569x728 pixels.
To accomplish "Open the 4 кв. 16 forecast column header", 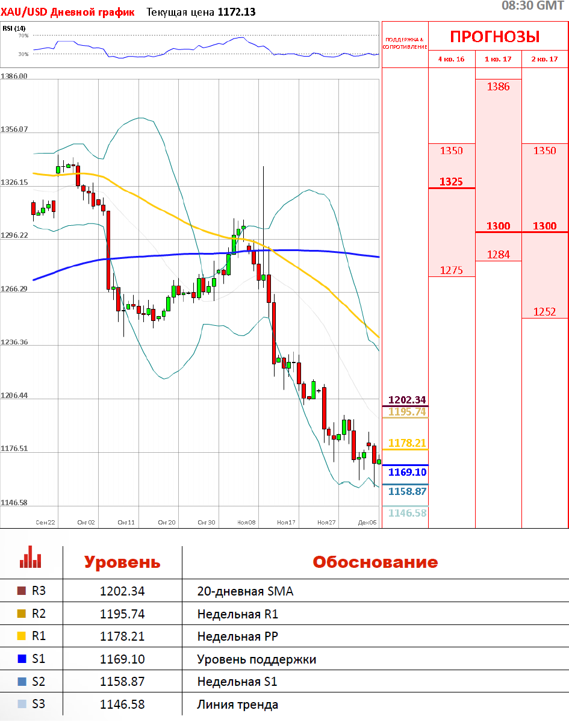I will [x=452, y=59].
